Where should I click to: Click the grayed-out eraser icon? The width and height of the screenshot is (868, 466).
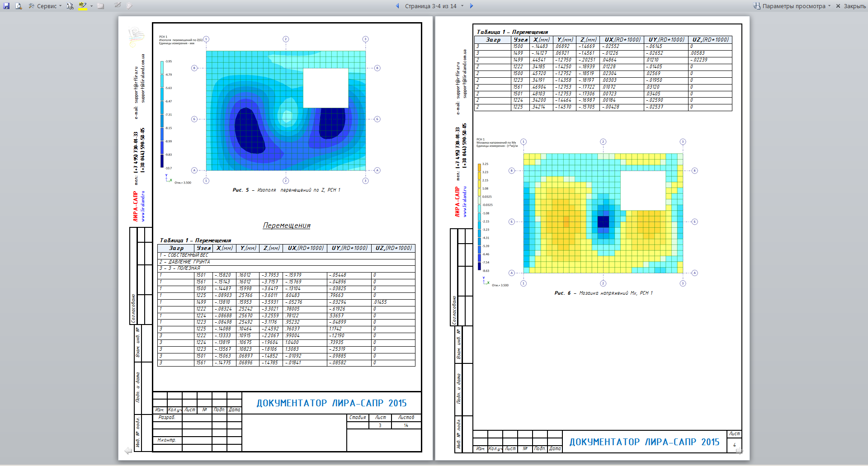pyautogui.click(x=129, y=6)
